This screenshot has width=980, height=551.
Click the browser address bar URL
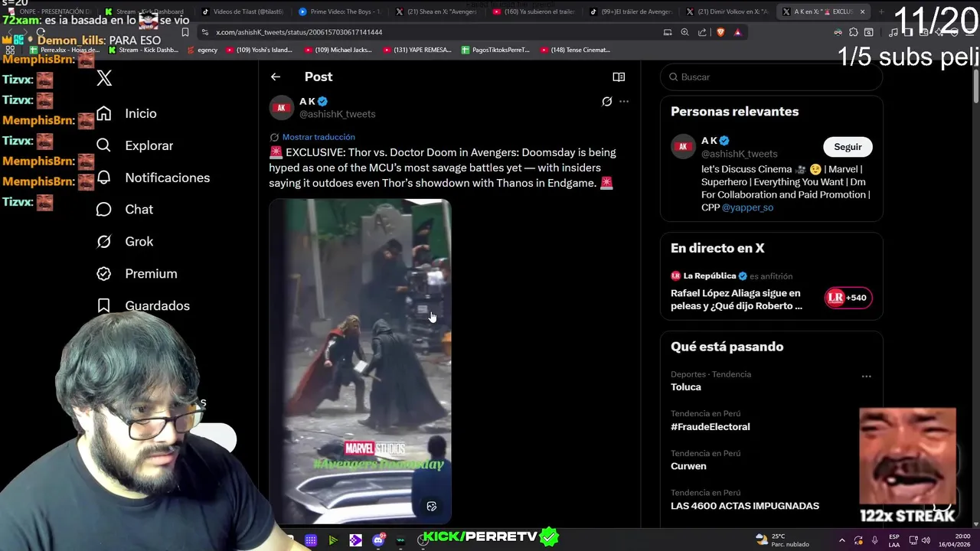pos(299,32)
